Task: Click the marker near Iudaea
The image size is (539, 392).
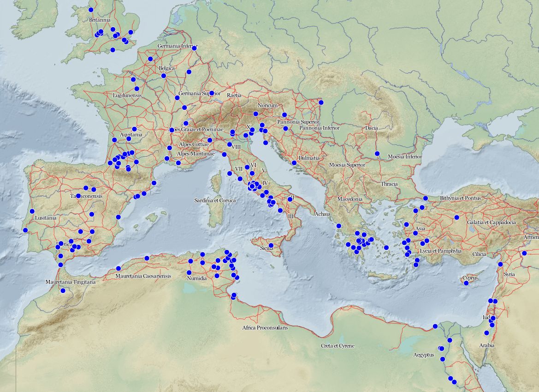Action: (x=492, y=319)
